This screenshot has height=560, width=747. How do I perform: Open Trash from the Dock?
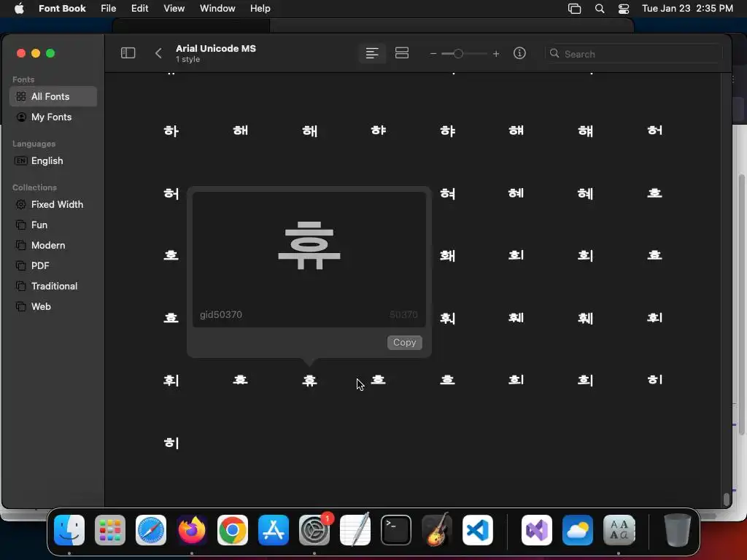point(678,531)
